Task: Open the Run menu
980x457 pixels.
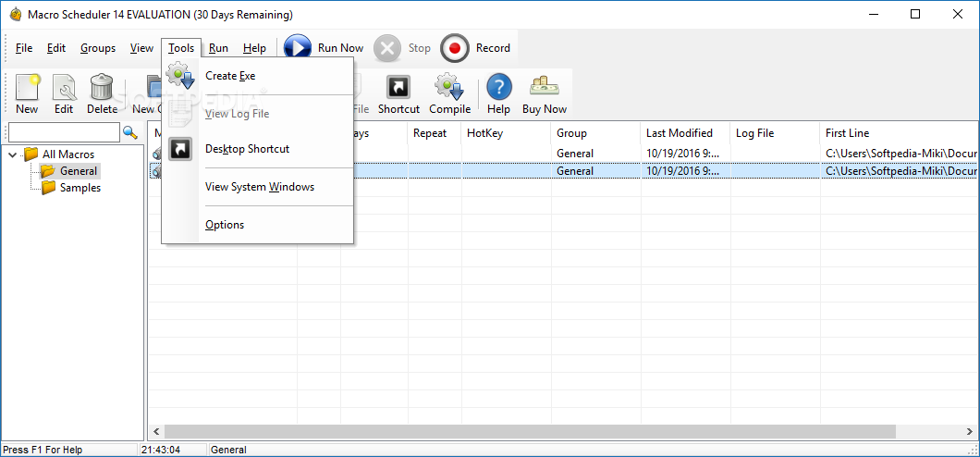Action: 219,48
